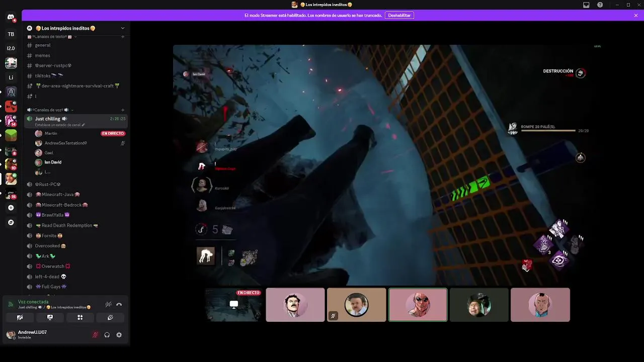This screenshot has width=644, height=362.
Task: Open the server icon with badge 15
Action: (11, 193)
